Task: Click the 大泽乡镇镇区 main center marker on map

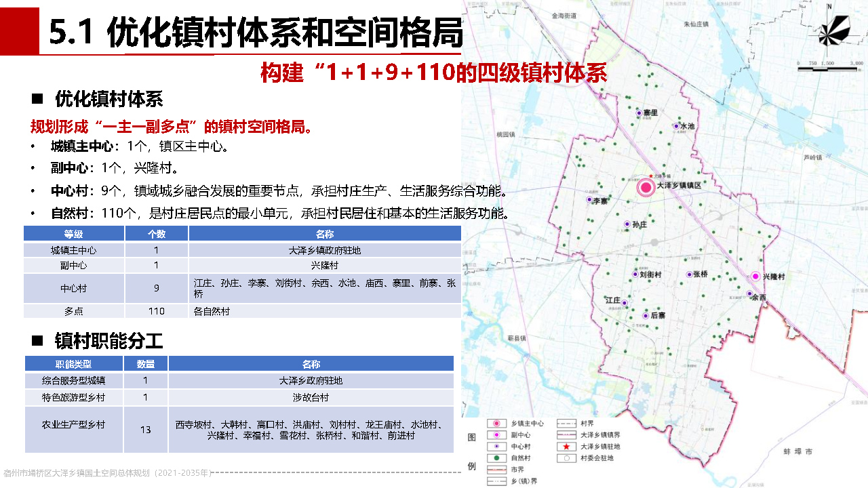Action: [x=646, y=188]
